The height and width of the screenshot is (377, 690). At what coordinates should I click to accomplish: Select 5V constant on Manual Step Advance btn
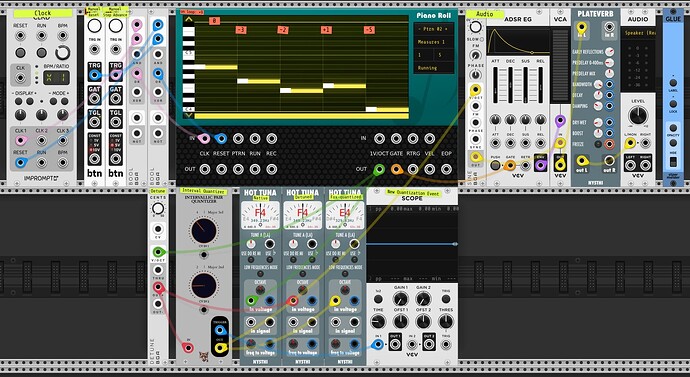click(x=113, y=145)
